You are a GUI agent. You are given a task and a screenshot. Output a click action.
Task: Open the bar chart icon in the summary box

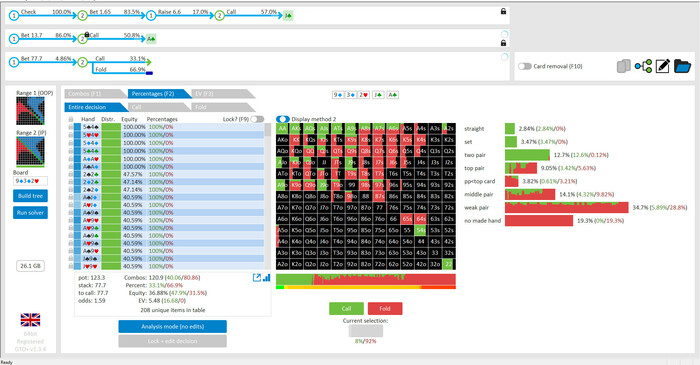[267, 278]
